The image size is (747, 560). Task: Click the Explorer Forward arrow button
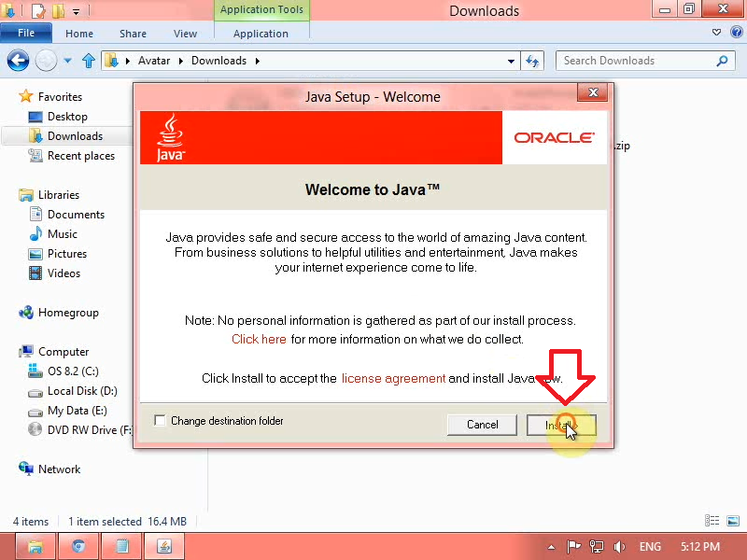pyautogui.click(x=46, y=61)
